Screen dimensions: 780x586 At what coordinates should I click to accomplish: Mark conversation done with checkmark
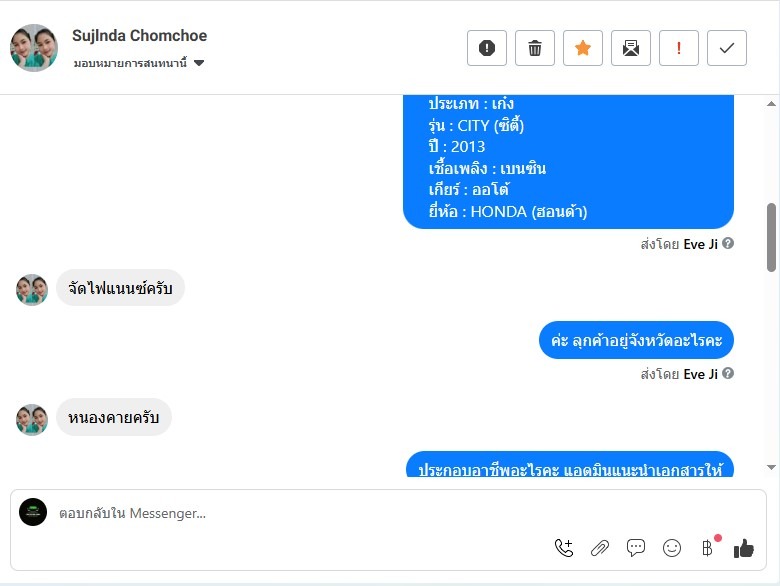pos(727,48)
